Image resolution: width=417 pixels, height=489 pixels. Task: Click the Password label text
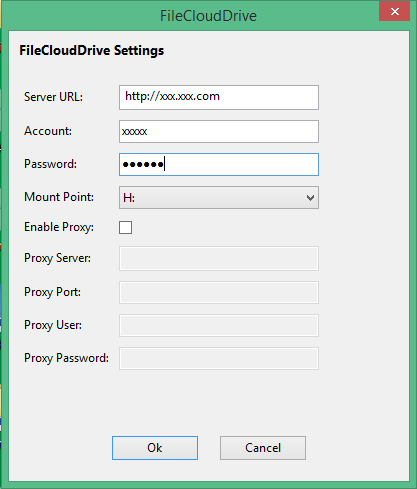tap(50, 164)
